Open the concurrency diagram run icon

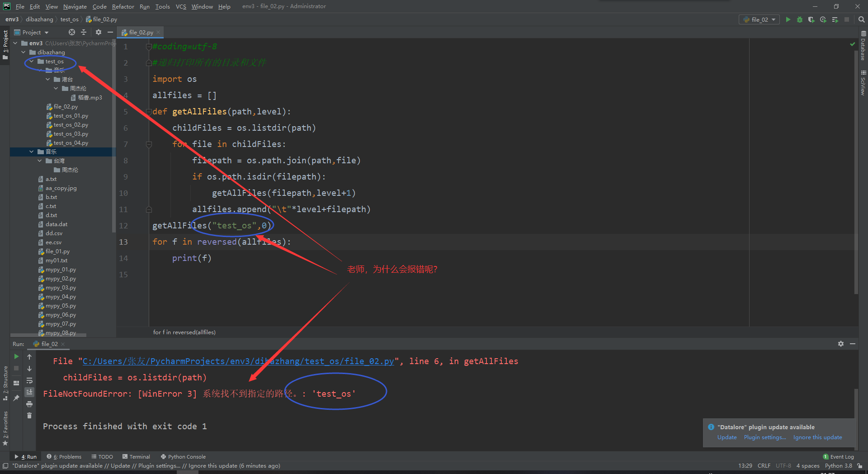tap(835, 19)
